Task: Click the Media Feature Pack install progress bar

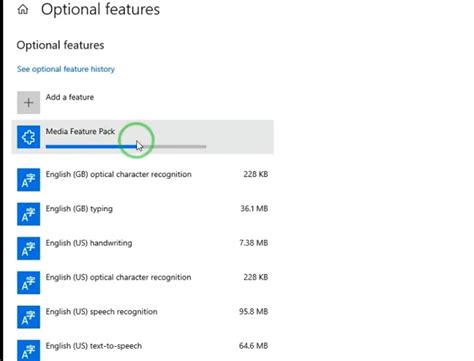Action: (x=126, y=146)
